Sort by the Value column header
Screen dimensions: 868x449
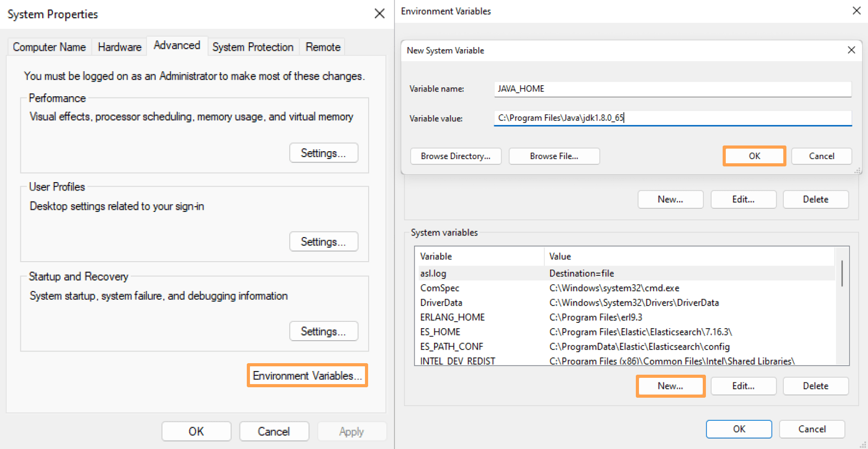[x=690, y=256]
